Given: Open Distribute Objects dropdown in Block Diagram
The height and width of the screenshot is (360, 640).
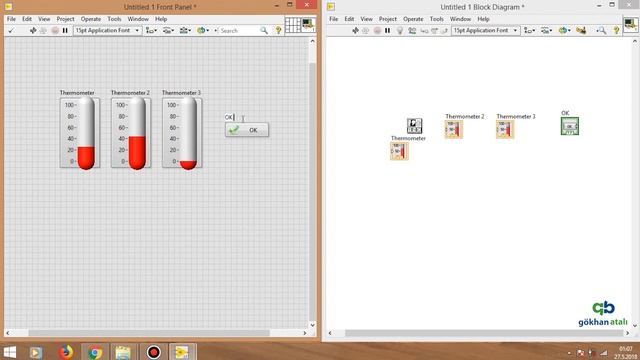Looking at the screenshot, I should point(546,31).
